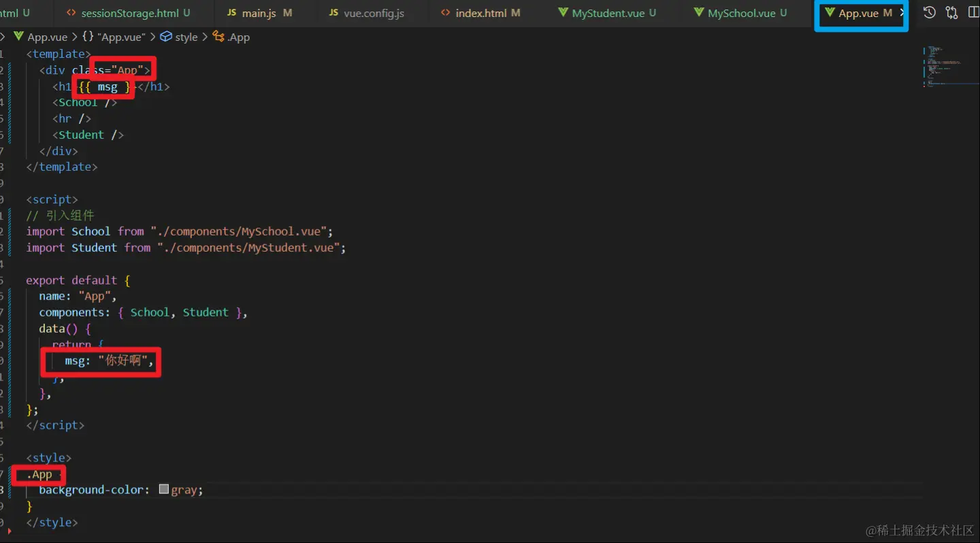The image size is (980, 543).
Task: Click the compare changes icon beside the history icon
Action: click(951, 13)
